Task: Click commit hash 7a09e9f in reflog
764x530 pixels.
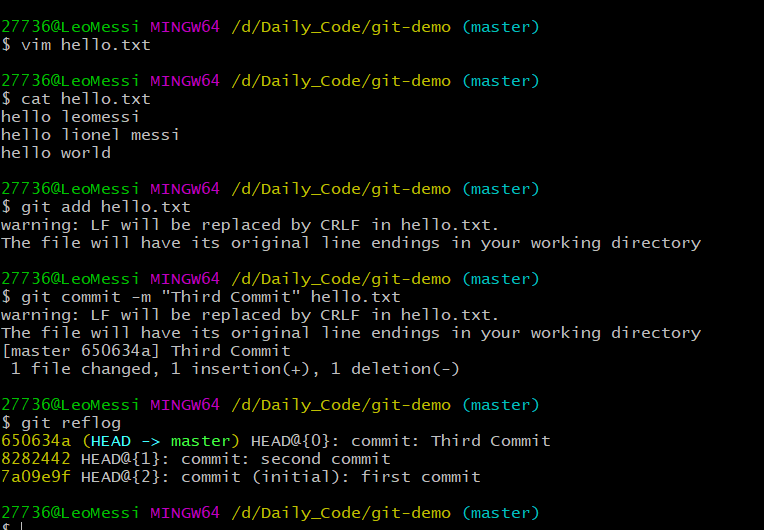Action: coord(36,477)
